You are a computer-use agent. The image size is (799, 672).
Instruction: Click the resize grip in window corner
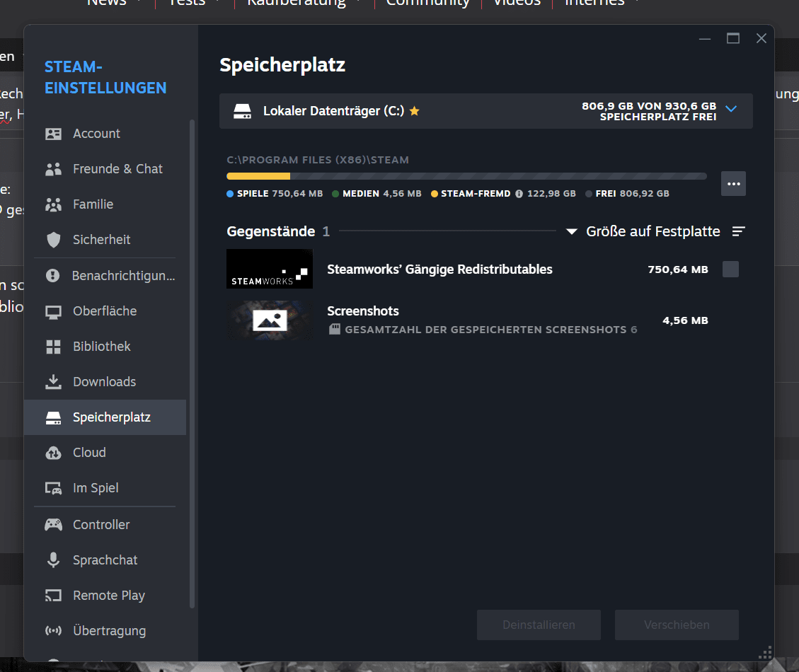pos(765,653)
